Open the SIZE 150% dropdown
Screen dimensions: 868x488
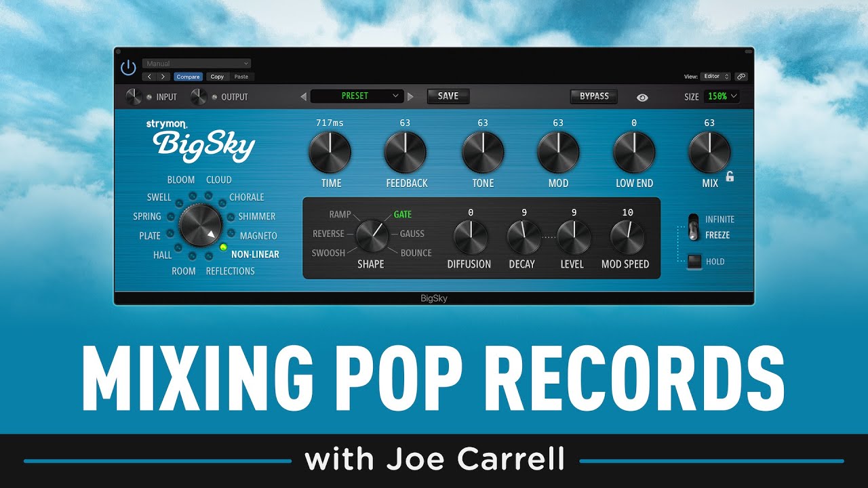[722, 96]
